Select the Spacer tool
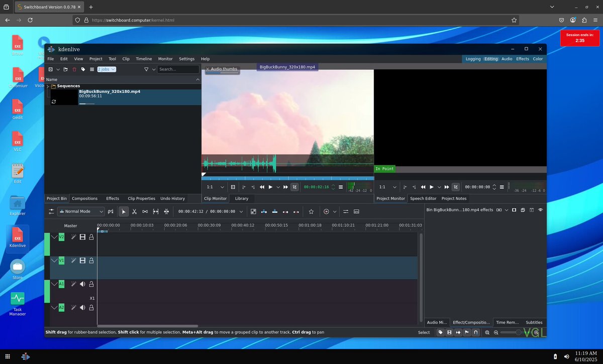Viewport: 603px width, 364px height. click(x=145, y=211)
